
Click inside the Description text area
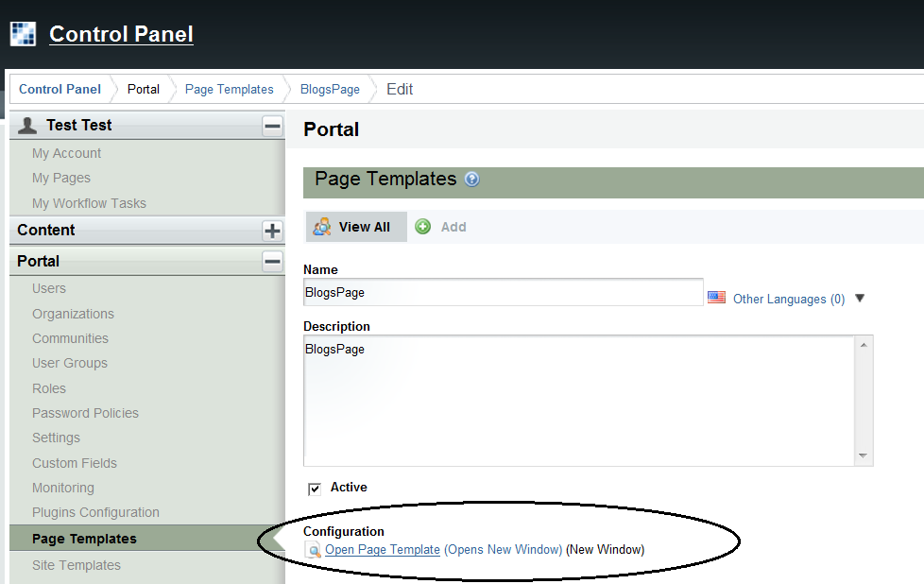[x=578, y=400]
